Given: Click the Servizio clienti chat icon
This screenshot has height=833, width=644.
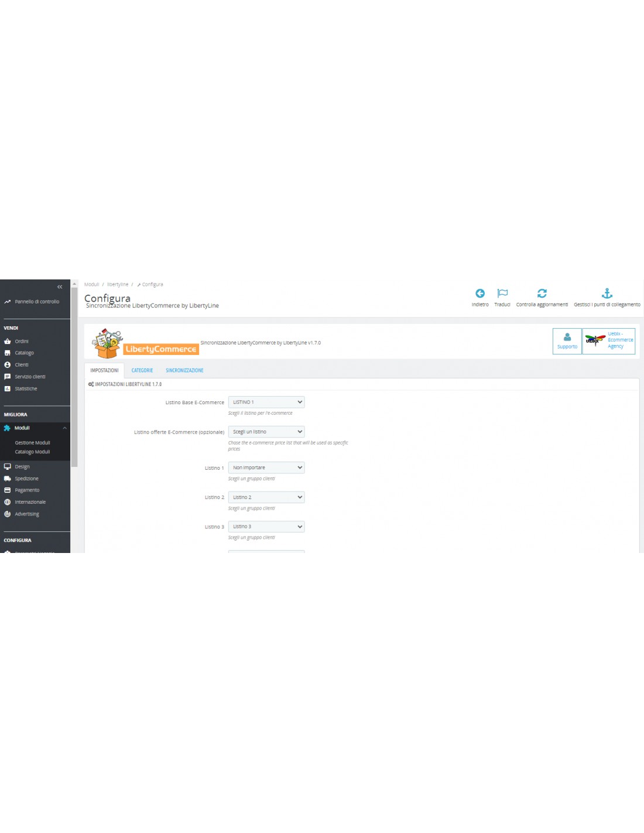Looking at the screenshot, I should 7,377.
